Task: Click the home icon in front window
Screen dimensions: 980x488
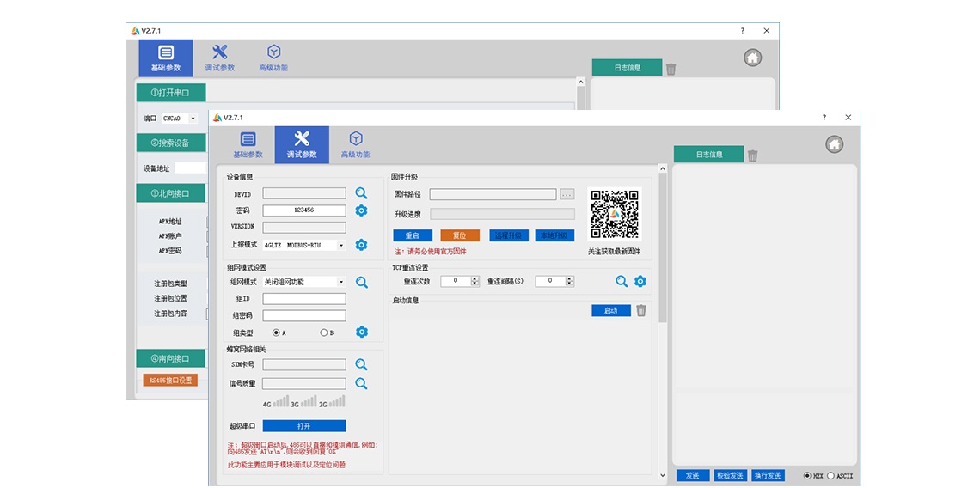Action: (834, 144)
